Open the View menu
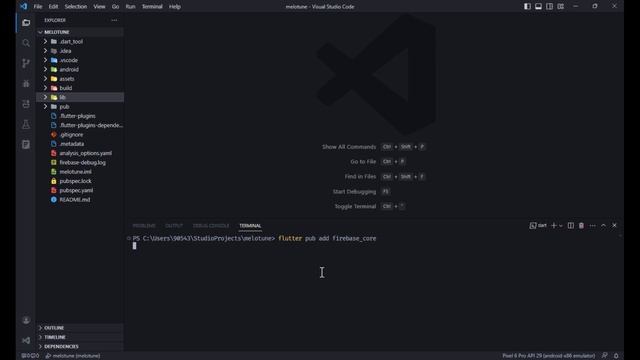The image size is (640, 360). click(x=99, y=7)
